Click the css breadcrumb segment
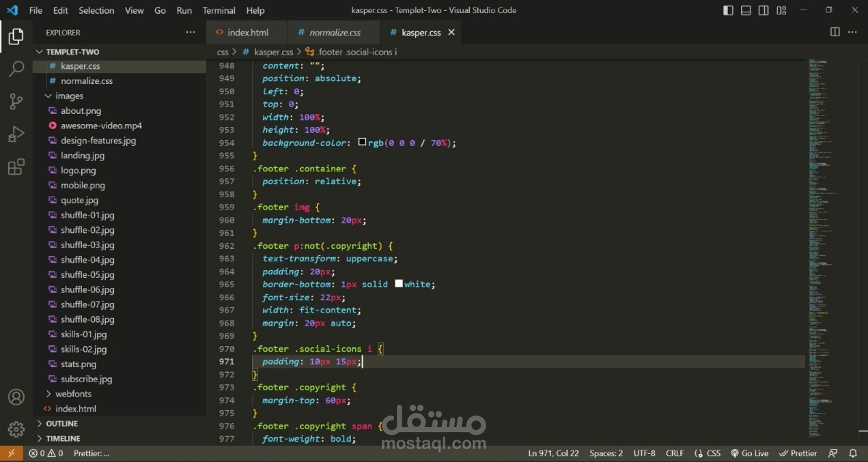This screenshot has height=462, width=868. click(x=223, y=52)
